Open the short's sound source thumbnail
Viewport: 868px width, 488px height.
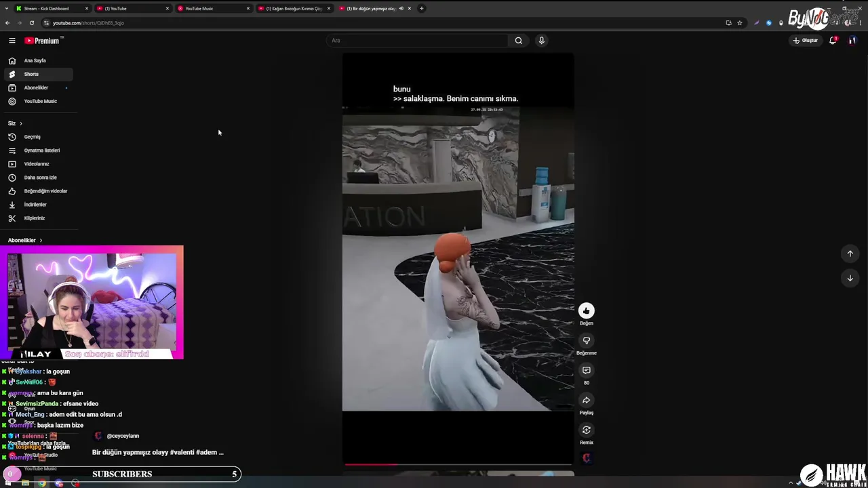pos(587,458)
